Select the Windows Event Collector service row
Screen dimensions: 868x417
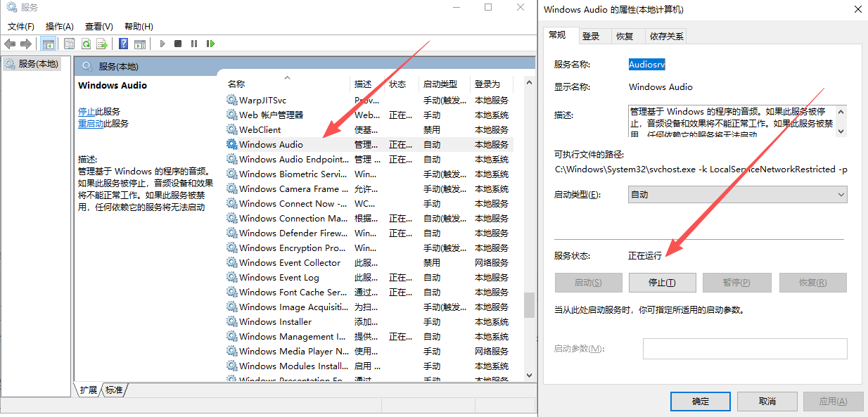tap(369, 262)
